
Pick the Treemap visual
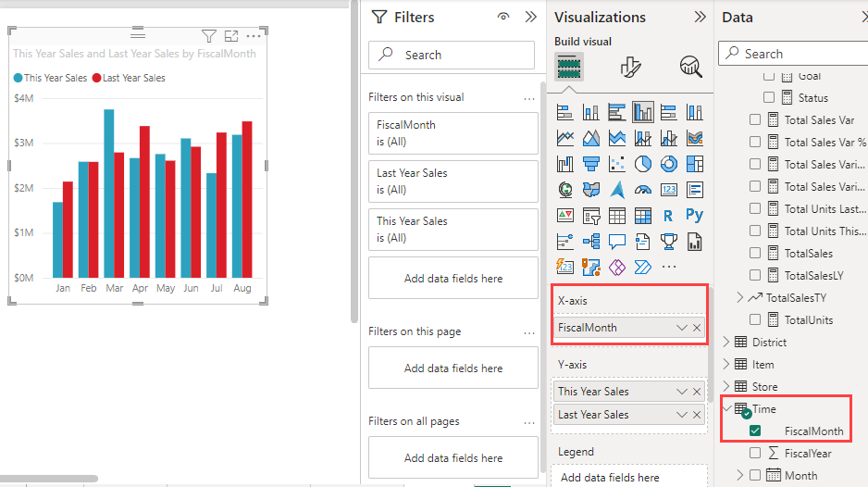(x=695, y=164)
